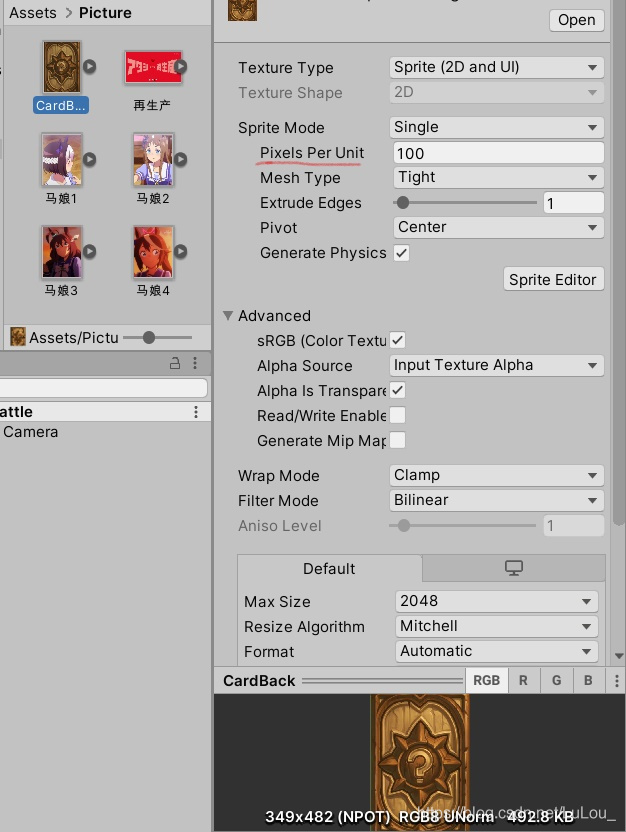Screen dimensions: 626x832
Task: Select the Camera object in hierarchy
Action: click(30, 432)
